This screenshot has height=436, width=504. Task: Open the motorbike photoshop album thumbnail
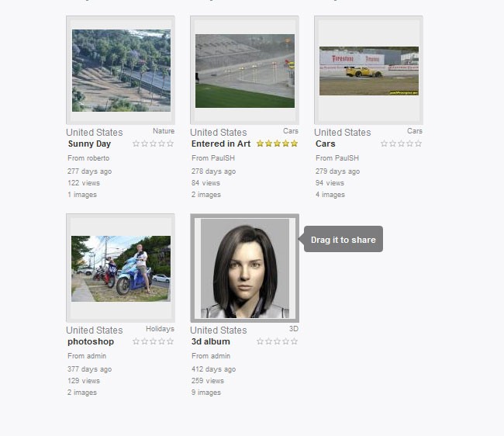click(121, 268)
